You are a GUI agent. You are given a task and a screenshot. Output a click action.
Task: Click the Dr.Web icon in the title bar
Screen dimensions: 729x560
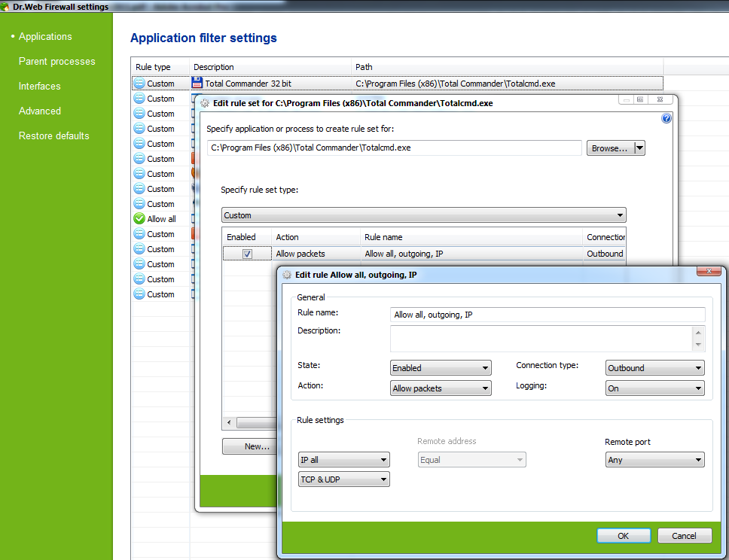pyautogui.click(x=5, y=7)
